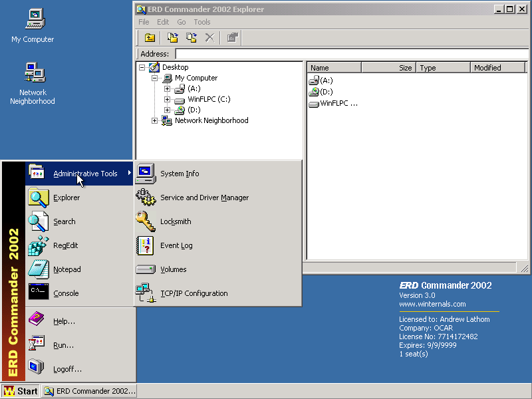Image resolution: width=532 pixels, height=399 pixels.
Task: Expand the (D:) drive in tree
Action: coord(167,110)
